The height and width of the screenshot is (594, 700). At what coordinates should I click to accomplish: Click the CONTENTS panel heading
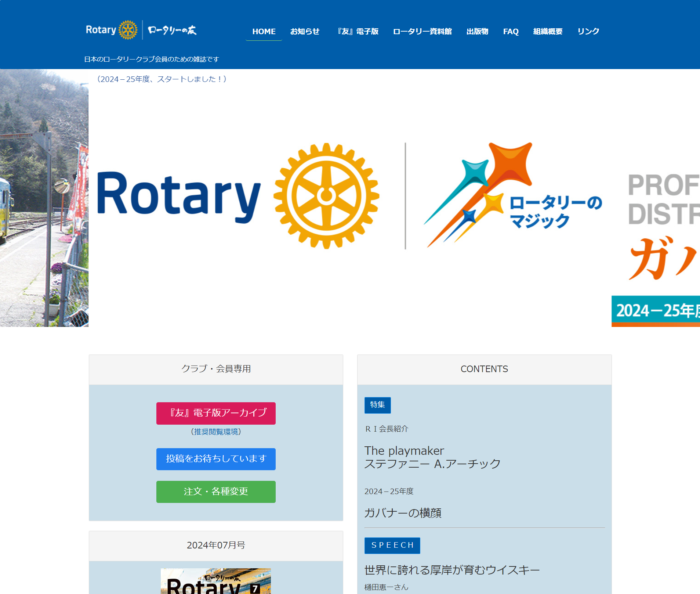[x=484, y=369]
